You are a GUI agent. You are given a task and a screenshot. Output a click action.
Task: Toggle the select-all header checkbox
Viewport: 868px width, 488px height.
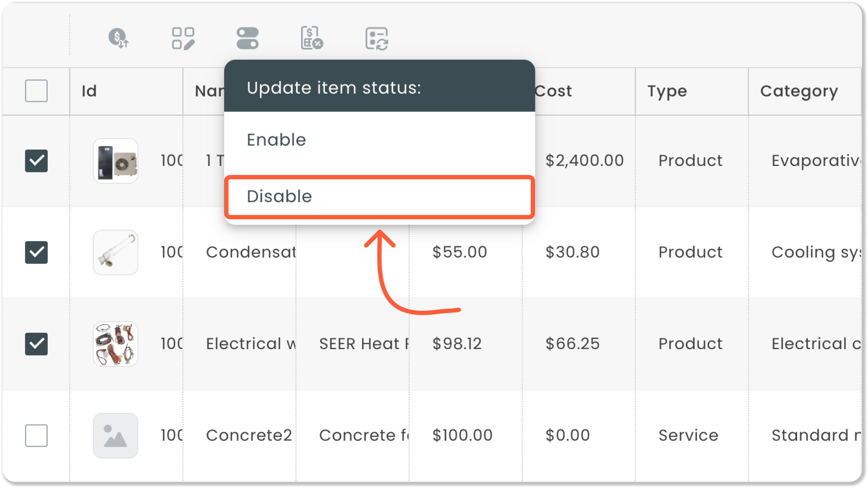pos(37,91)
